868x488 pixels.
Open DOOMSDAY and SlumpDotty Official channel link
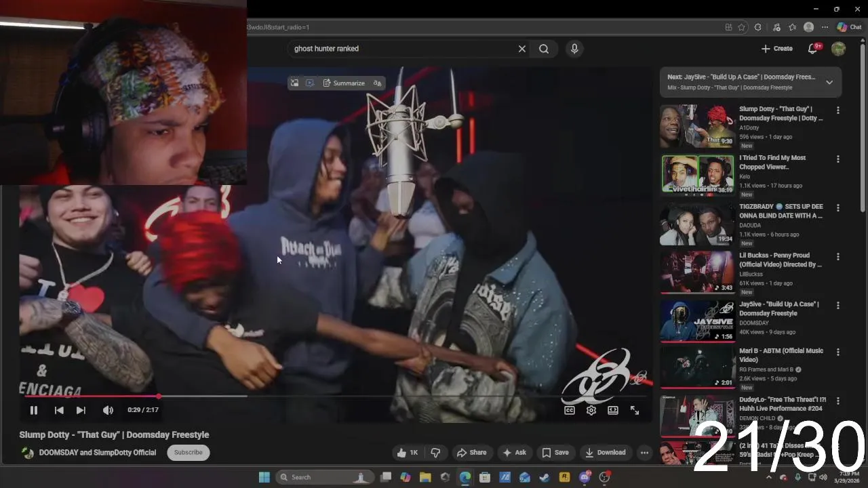pyautogui.click(x=98, y=453)
